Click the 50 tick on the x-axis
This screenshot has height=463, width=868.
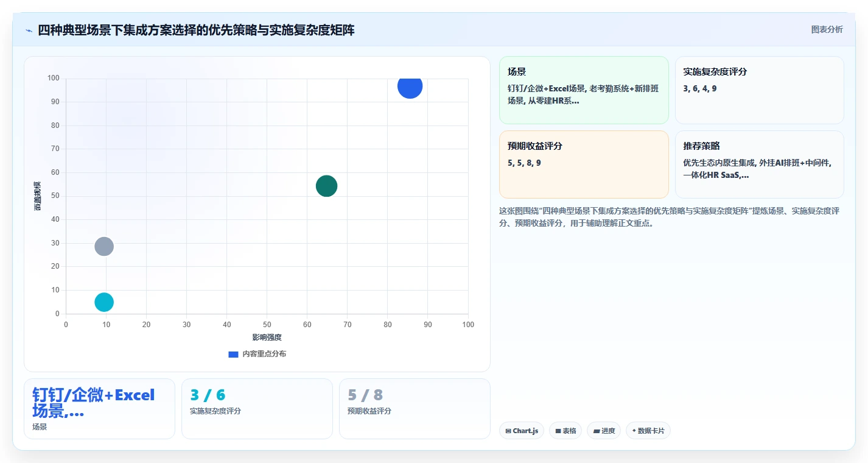coord(267,325)
